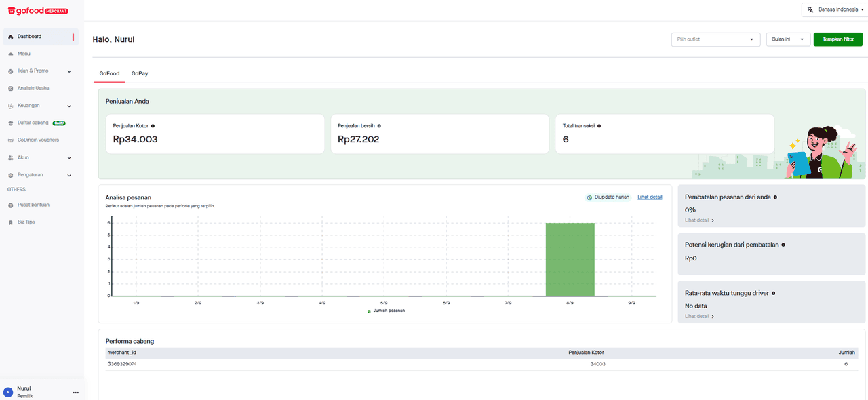Viewport: 868px width, 400px height.
Task: Select merchant ID G369329074 cell
Action: 122,364
